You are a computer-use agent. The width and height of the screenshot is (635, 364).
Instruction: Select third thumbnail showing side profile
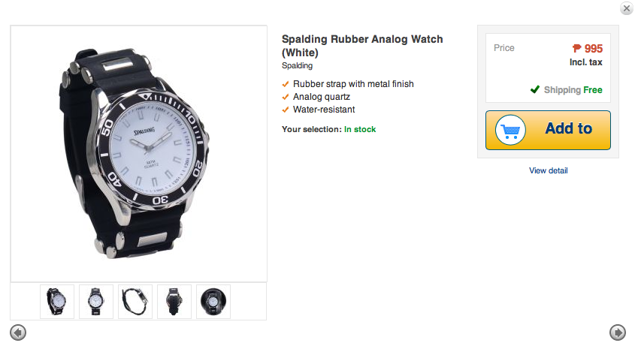[135, 301]
